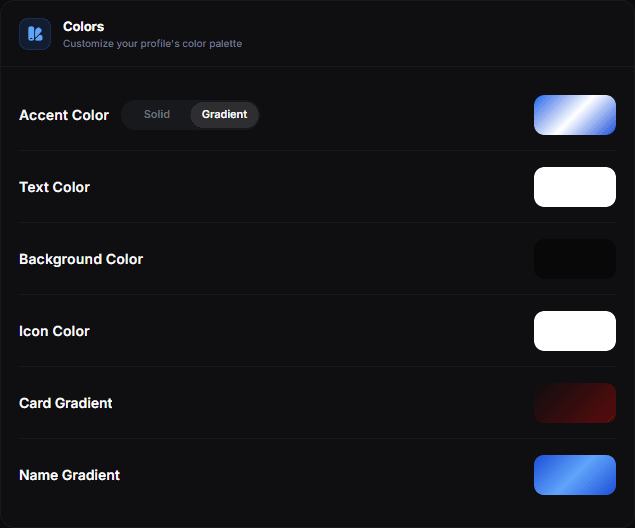Click the Background Color label
This screenshot has height=528, width=635.
[x=81, y=260]
